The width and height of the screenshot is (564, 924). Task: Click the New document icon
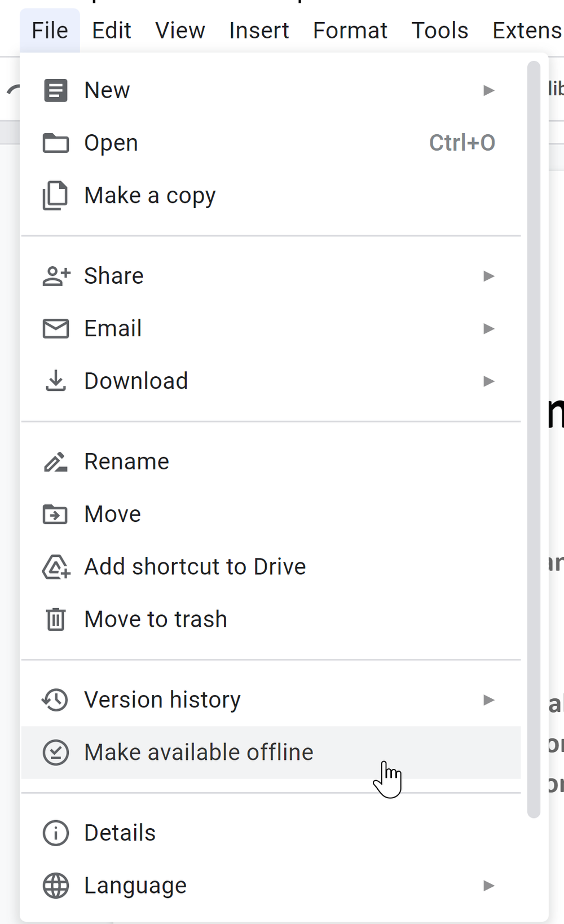pos(56,90)
